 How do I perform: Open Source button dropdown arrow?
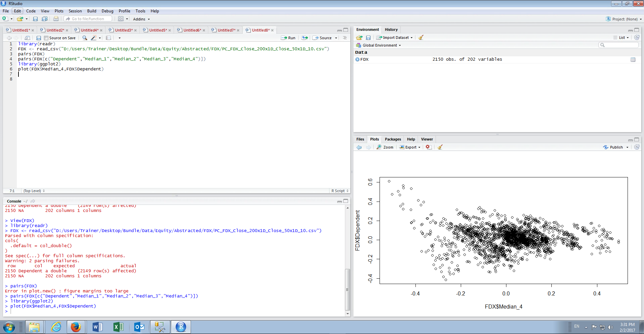[336, 38]
